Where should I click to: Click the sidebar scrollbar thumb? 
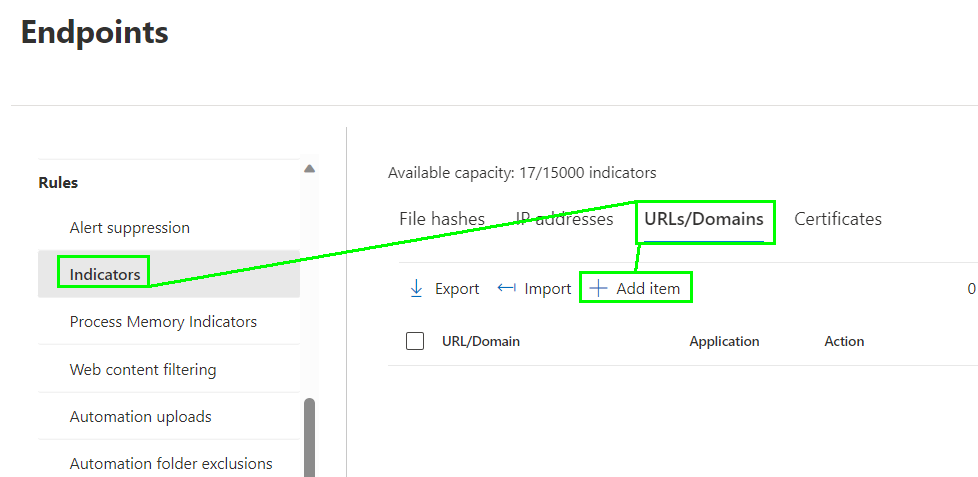coord(309,437)
